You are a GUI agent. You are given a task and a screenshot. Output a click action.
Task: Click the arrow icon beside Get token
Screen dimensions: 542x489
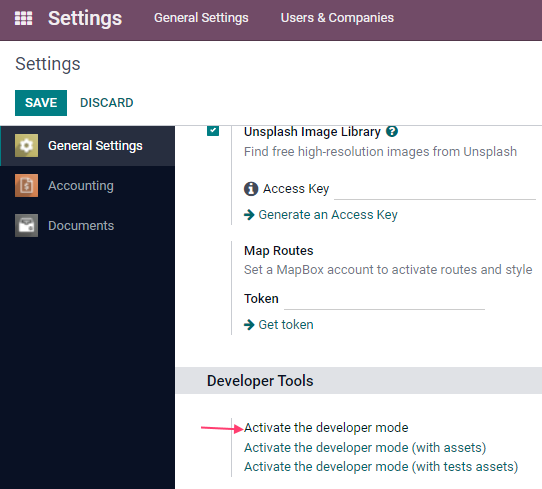click(x=249, y=325)
